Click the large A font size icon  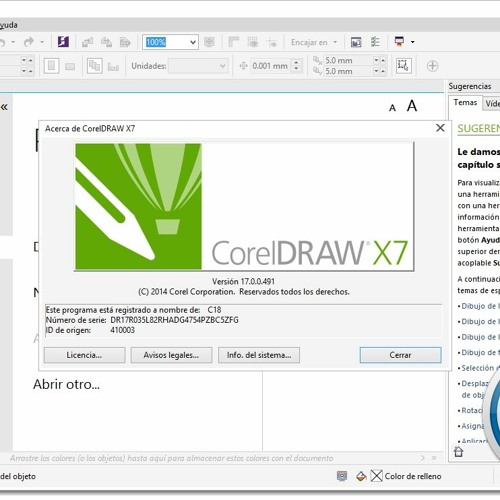[412, 106]
